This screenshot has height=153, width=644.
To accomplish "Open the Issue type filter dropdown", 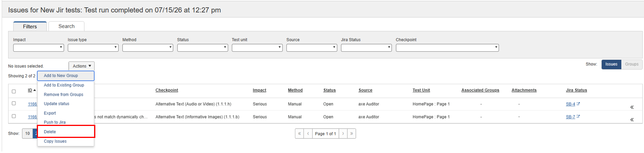I will (93, 48).
